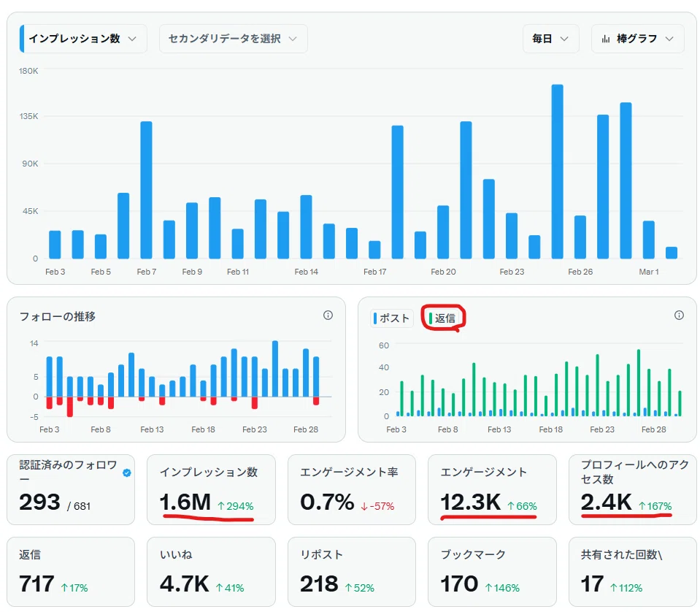700x612 pixels.
Task: Select the エンゲージメント率 metric card
Action: pos(351,489)
